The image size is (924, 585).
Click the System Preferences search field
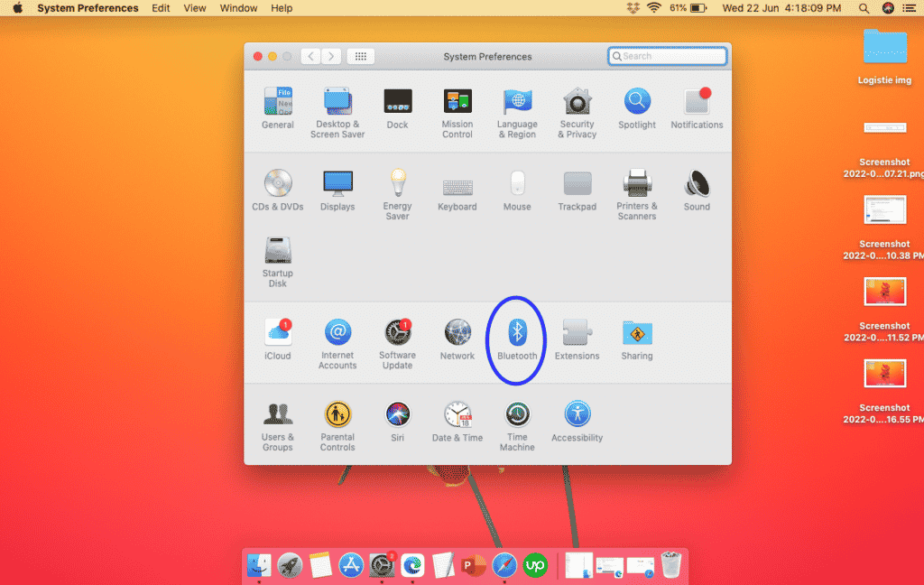(x=667, y=56)
